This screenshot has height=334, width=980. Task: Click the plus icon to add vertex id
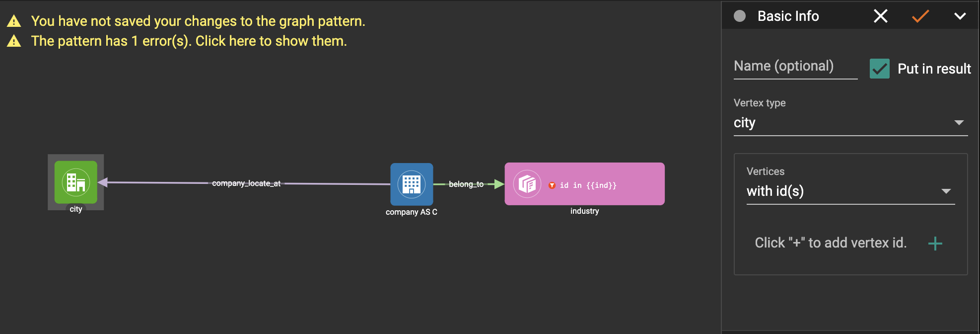[x=935, y=243]
